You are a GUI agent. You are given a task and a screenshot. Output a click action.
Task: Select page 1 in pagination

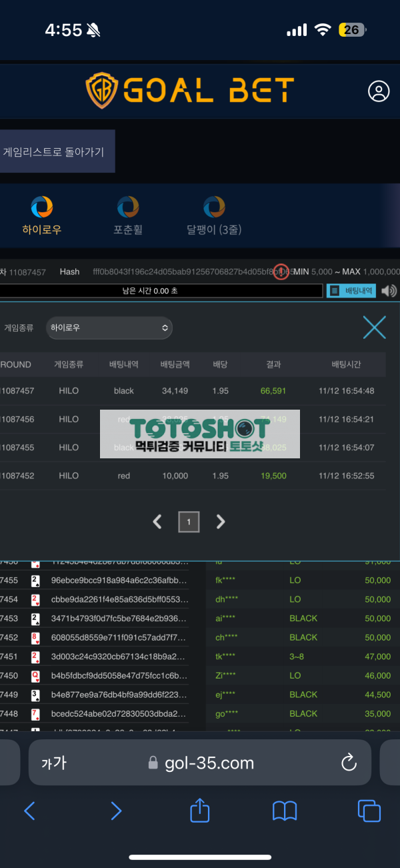click(x=189, y=522)
